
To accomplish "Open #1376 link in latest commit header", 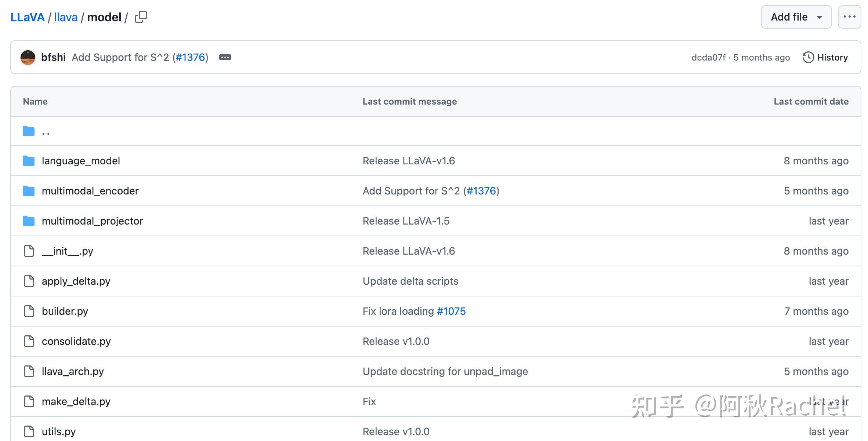I will 190,57.
